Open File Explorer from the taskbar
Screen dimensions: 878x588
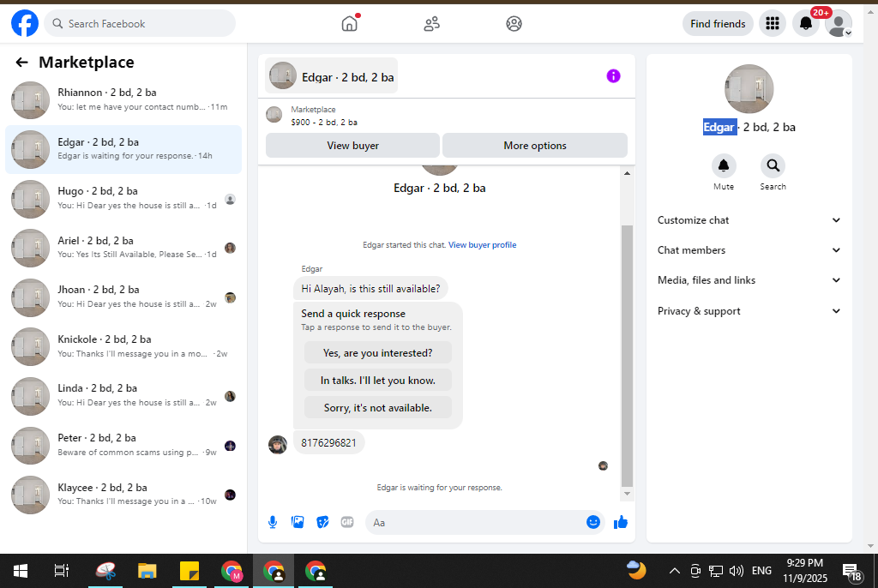click(147, 571)
